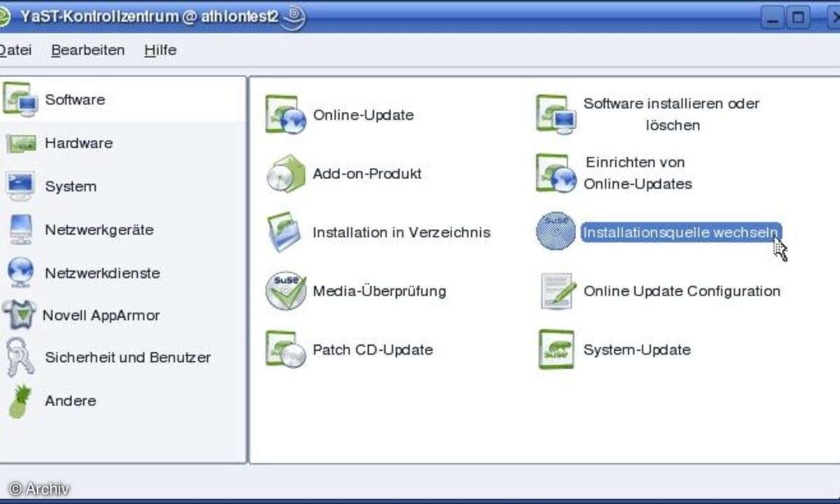
Task: Minimize the YaST window
Action: [x=772, y=17]
